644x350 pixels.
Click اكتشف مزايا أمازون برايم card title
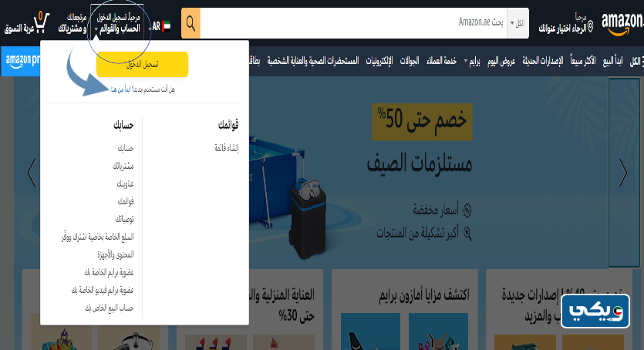coord(424,294)
